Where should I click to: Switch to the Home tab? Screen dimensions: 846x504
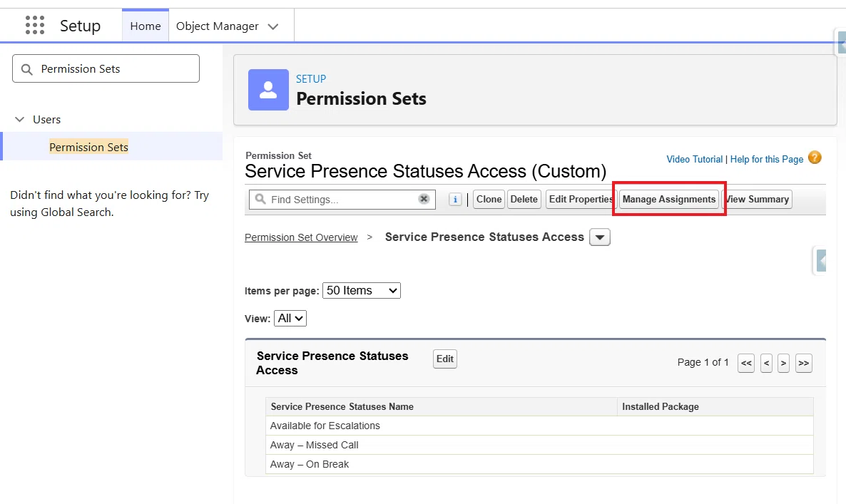(x=145, y=26)
